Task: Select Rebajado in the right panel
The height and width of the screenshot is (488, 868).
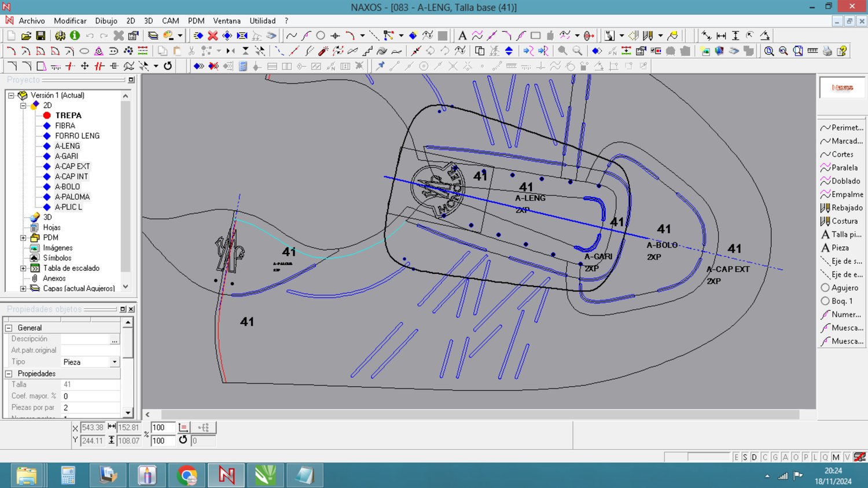Action: pos(841,208)
